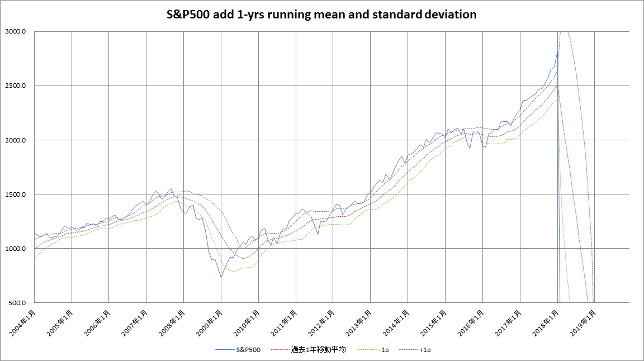Click the 2011年1月 x-axis label
The height and width of the screenshot is (361, 644).
[x=284, y=324]
